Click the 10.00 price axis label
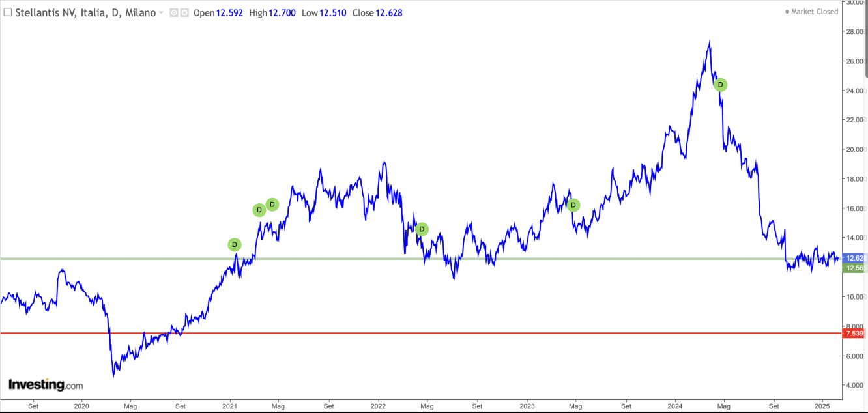This screenshot has height=413, width=868. pos(856,297)
